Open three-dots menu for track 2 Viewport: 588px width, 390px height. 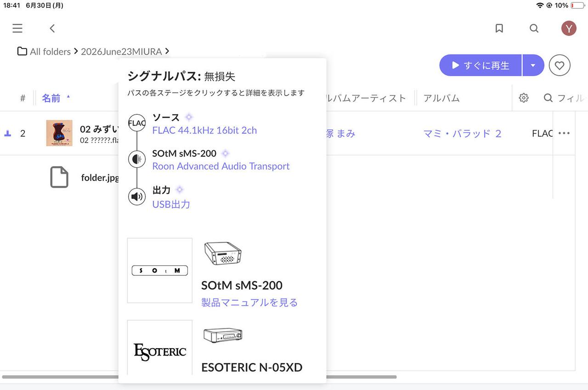[x=564, y=134]
